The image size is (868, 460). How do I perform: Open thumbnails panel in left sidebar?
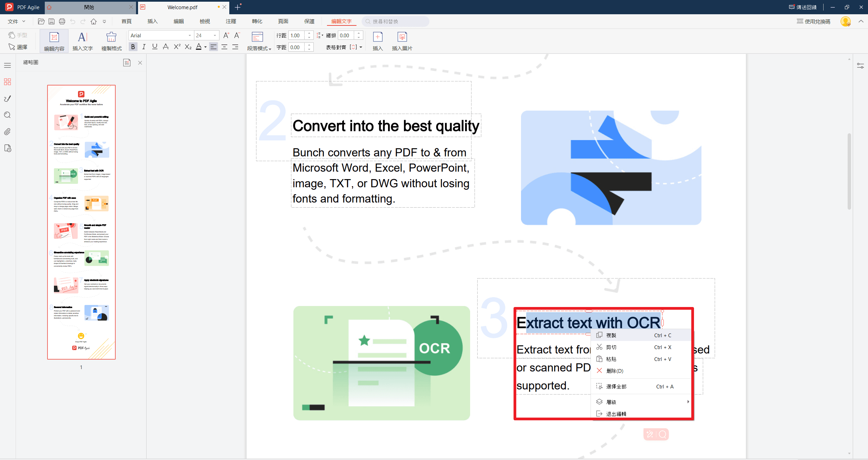(7, 82)
